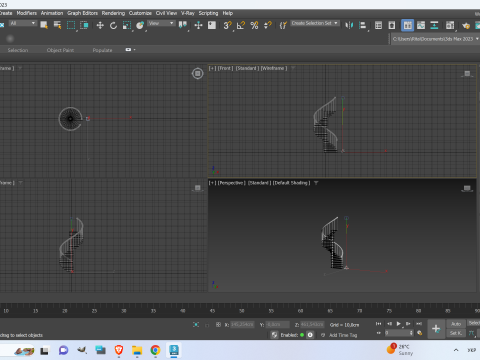Click Select and Manipulate icon
480x360 pixels.
[x=198, y=25]
